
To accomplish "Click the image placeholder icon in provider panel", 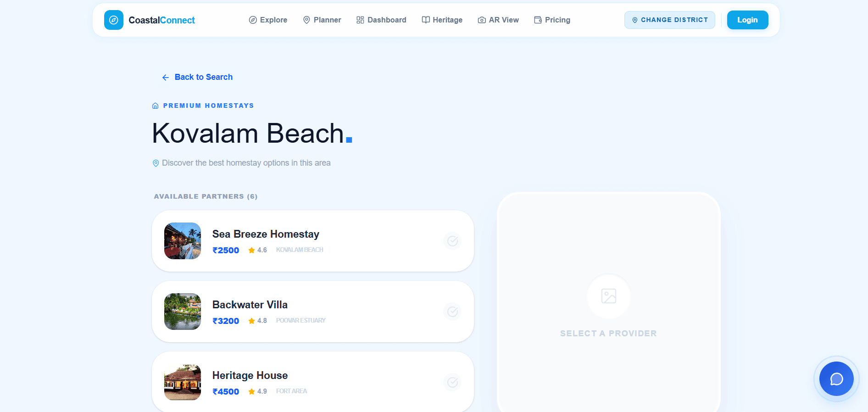I will [609, 296].
